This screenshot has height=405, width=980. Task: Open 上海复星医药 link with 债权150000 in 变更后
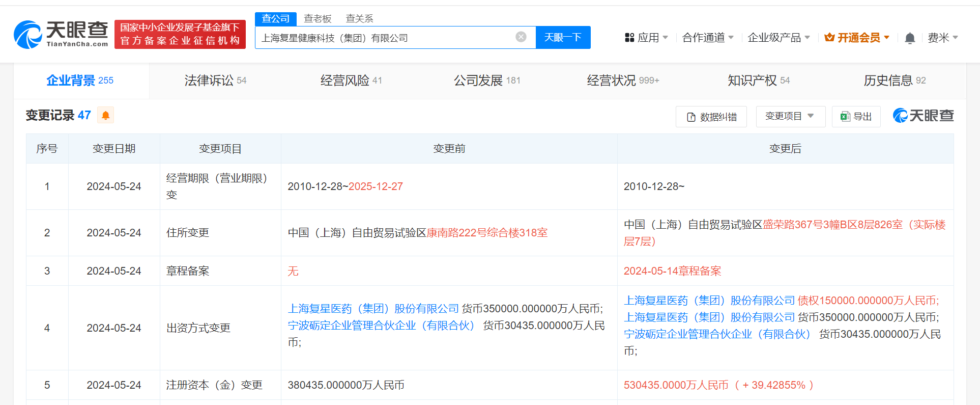click(x=709, y=301)
